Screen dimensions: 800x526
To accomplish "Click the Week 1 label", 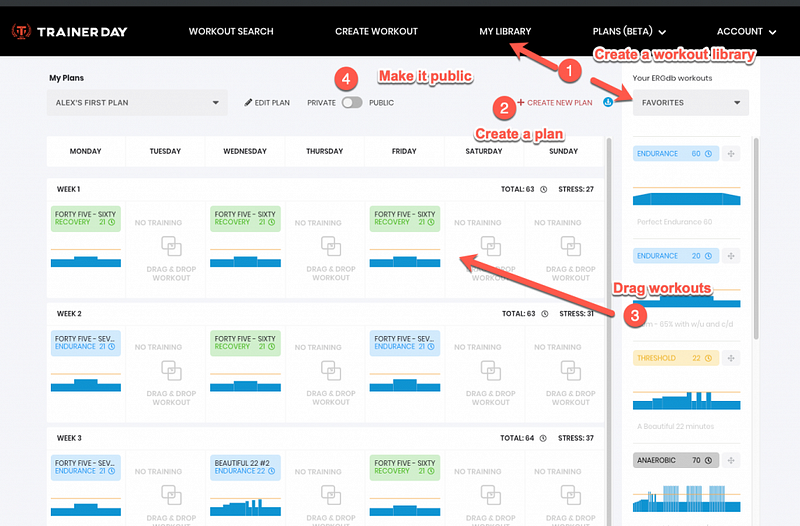I will (x=68, y=189).
